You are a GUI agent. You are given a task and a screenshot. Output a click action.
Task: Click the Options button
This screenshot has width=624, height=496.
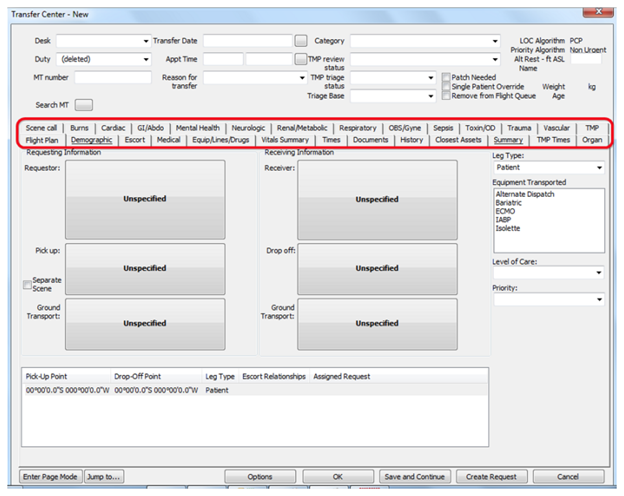260,476
